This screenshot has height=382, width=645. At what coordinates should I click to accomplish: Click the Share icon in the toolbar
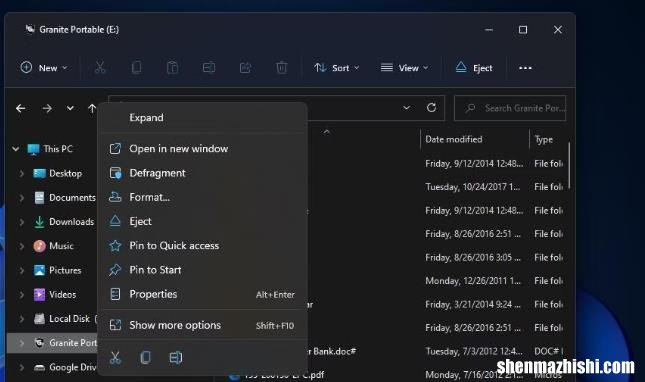pos(245,67)
